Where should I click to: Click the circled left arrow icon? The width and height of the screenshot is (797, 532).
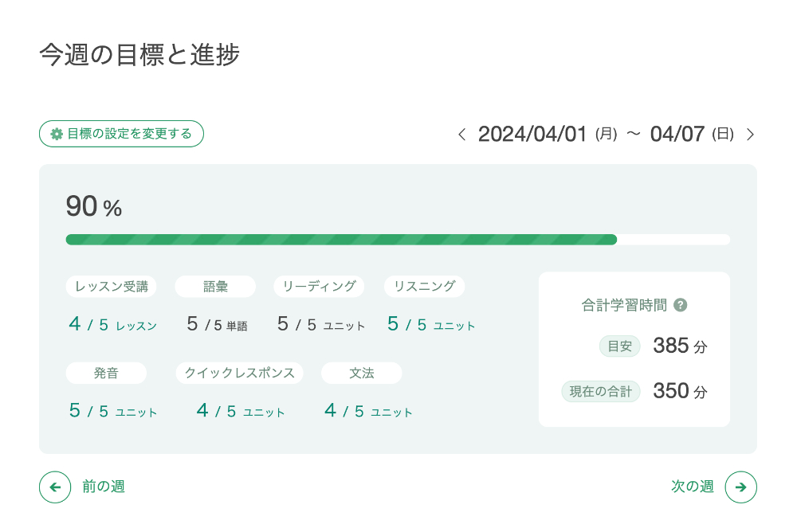(55, 487)
